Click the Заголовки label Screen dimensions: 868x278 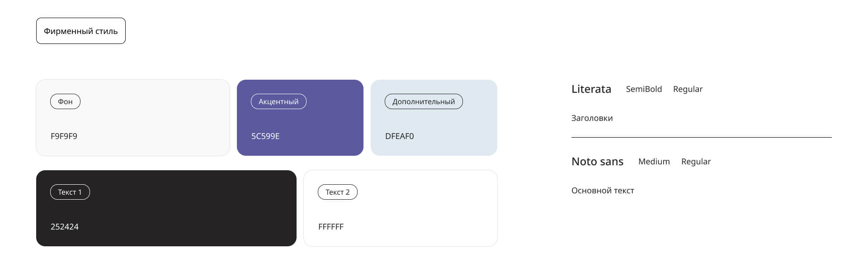pyautogui.click(x=592, y=118)
